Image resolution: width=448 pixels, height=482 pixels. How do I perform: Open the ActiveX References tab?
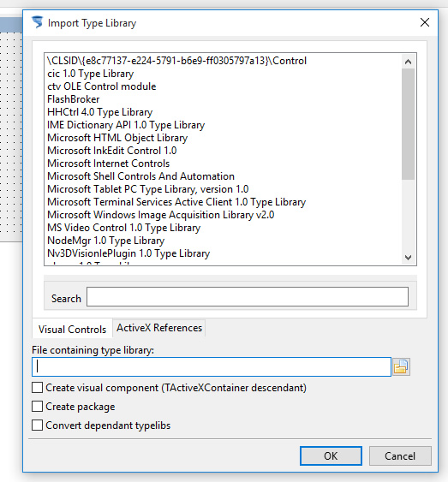tap(159, 328)
